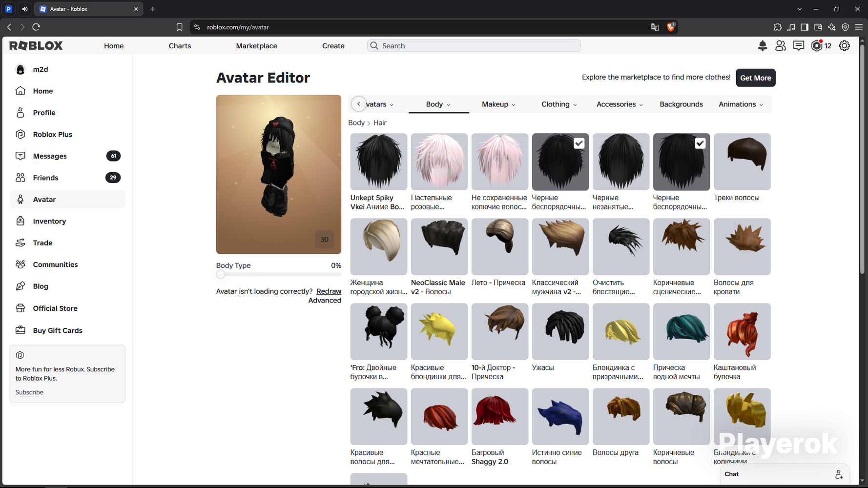868x488 pixels.
Task: Open the Brave Shields icon in the address bar
Action: pyautogui.click(x=671, y=27)
